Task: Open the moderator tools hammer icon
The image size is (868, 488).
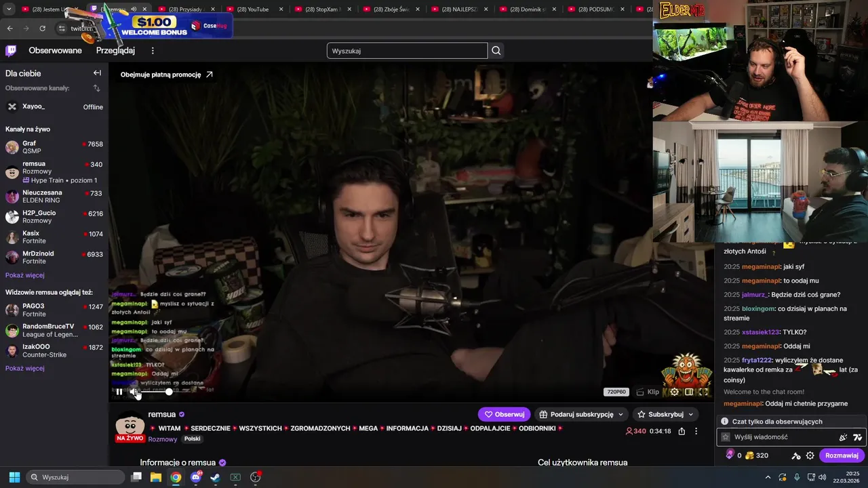Action: (796, 455)
